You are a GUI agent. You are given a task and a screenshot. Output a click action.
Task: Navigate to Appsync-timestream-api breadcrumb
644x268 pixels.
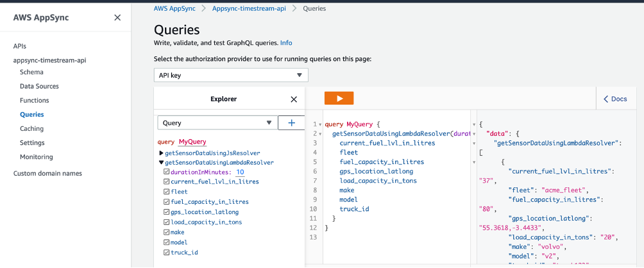pos(249,8)
